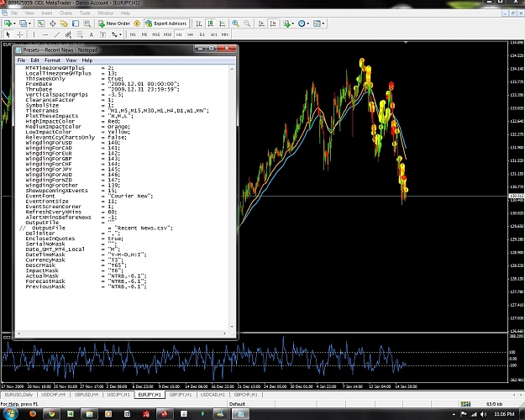Open Notepad's View menu

pyautogui.click(x=71, y=60)
